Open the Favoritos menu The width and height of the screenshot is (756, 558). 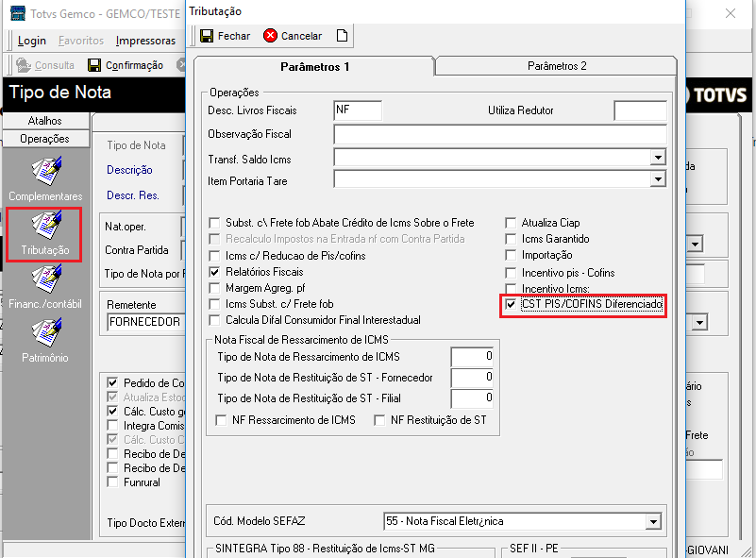coord(81,41)
